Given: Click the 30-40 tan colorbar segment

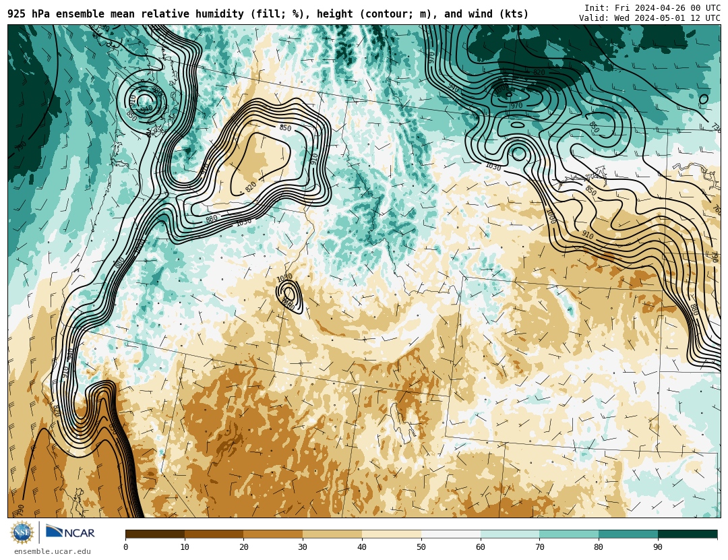Looking at the screenshot, I should 332,534.
